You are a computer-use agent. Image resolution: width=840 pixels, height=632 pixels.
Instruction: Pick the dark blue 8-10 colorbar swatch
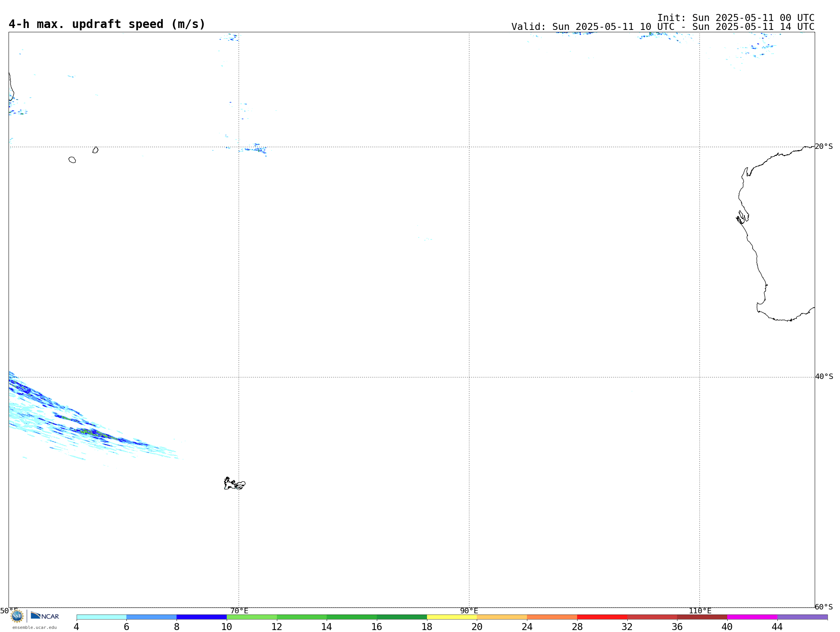(x=202, y=617)
